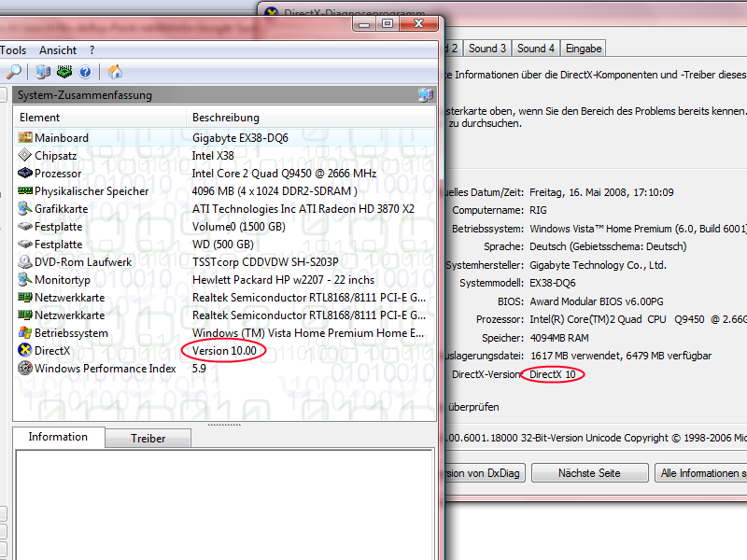This screenshot has width=747, height=560.
Task: Minimize the front system info window
Action: [364, 23]
